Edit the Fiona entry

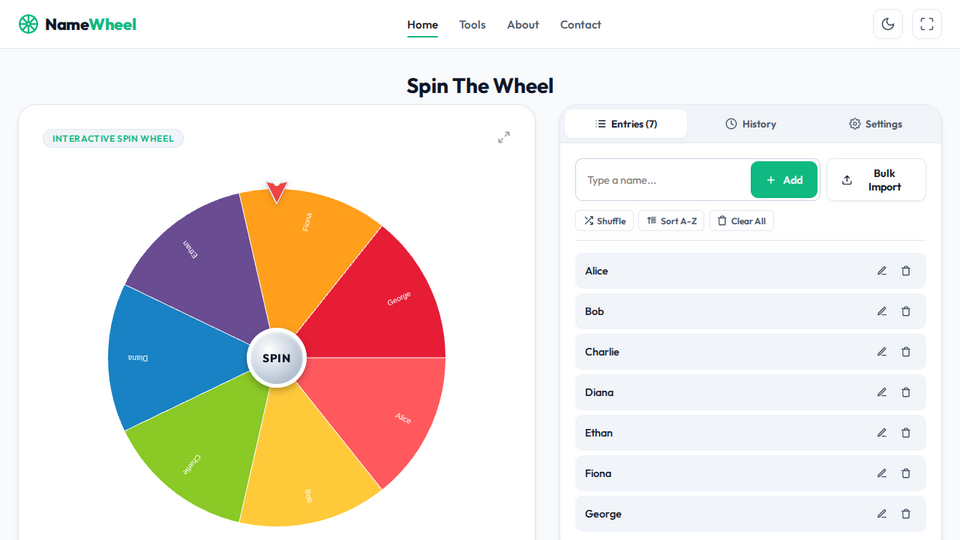tap(882, 473)
